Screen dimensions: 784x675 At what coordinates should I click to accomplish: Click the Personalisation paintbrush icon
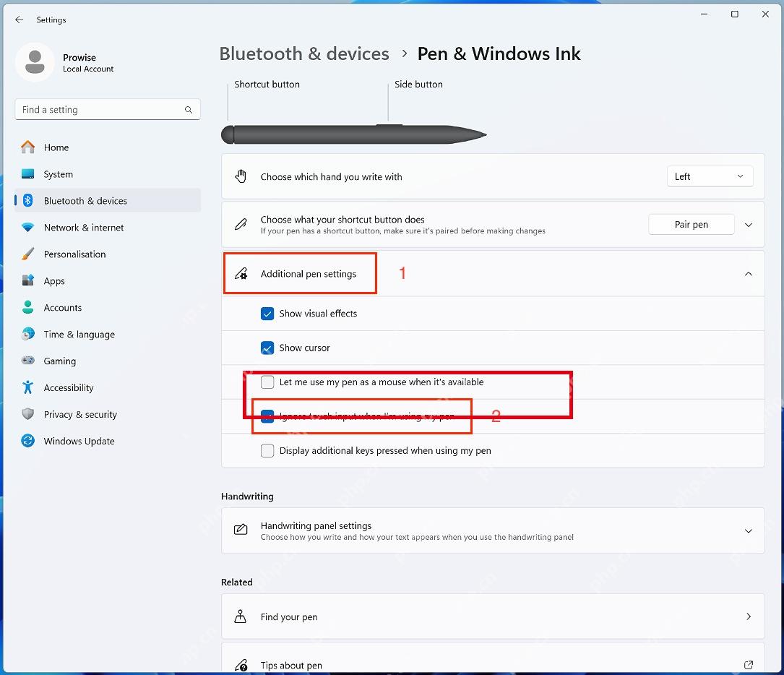tap(28, 254)
